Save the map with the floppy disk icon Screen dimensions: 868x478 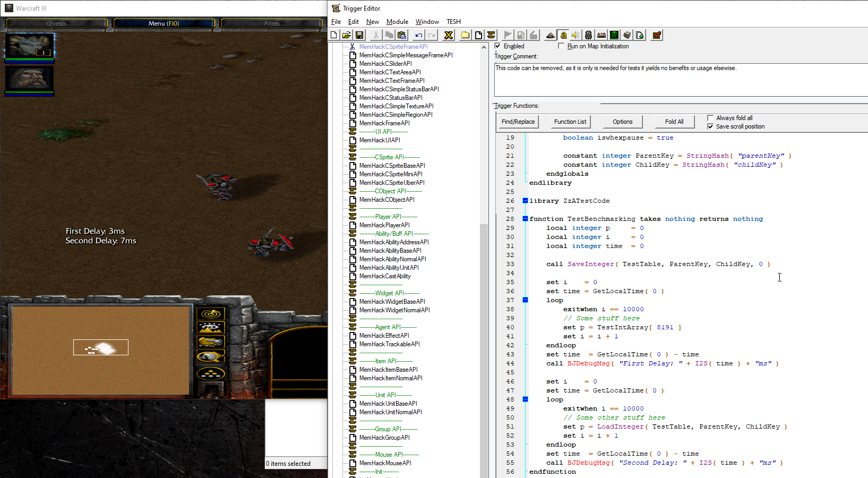359,35
